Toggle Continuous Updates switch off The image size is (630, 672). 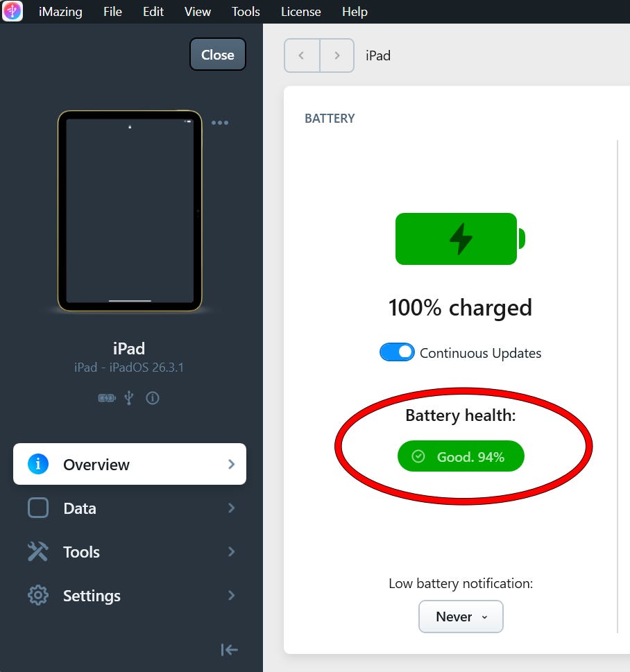pos(397,352)
